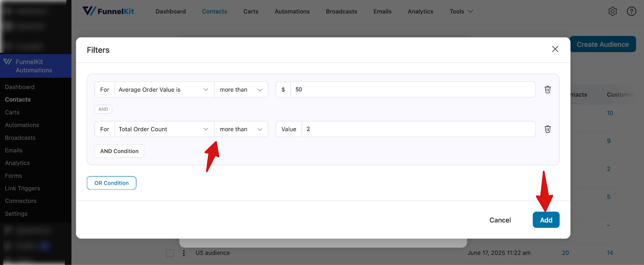This screenshot has width=644, height=265.
Task: Open the Average Order Value is dropdown
Action: [164, 90]
